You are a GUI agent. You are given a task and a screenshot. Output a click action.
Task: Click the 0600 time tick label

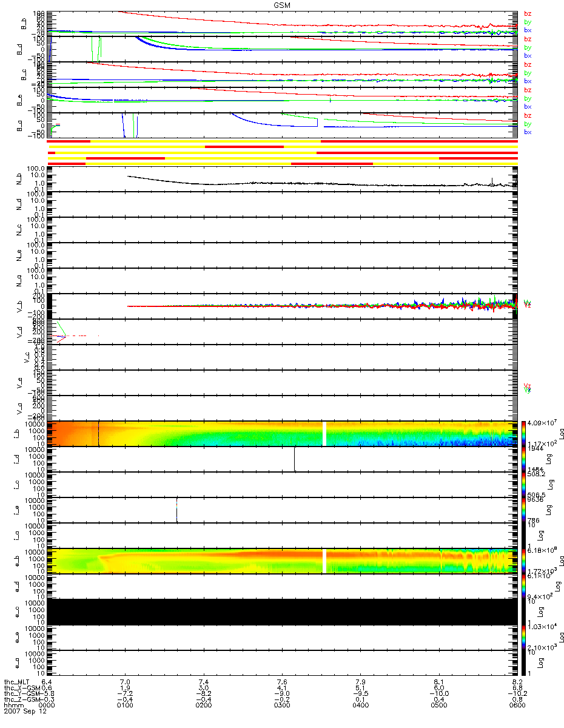pyautogui.click(x=517, y=705)
